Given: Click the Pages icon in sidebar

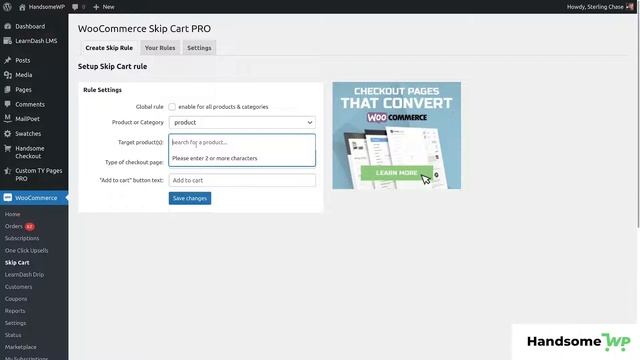Looking at the screenshot, I should [x=7, y=89].
